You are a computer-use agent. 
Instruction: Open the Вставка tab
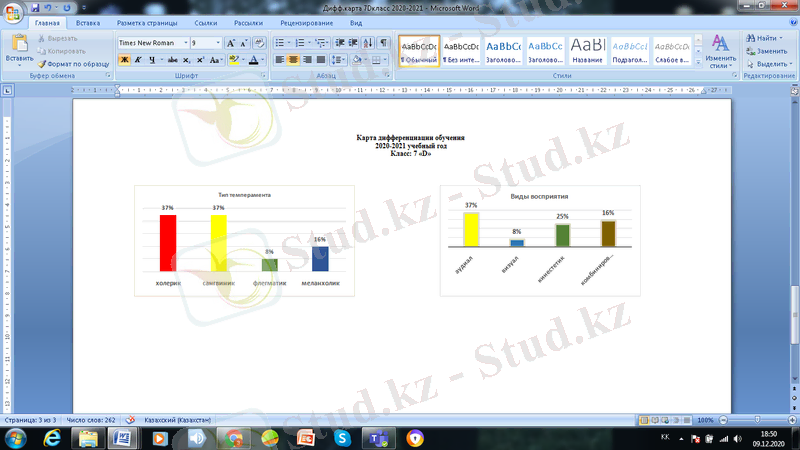pyautogui.click(x=88, y=23)
